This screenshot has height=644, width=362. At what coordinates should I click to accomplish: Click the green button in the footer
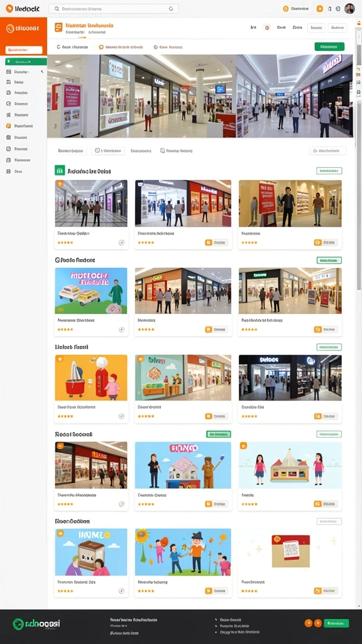click(336, 623)
